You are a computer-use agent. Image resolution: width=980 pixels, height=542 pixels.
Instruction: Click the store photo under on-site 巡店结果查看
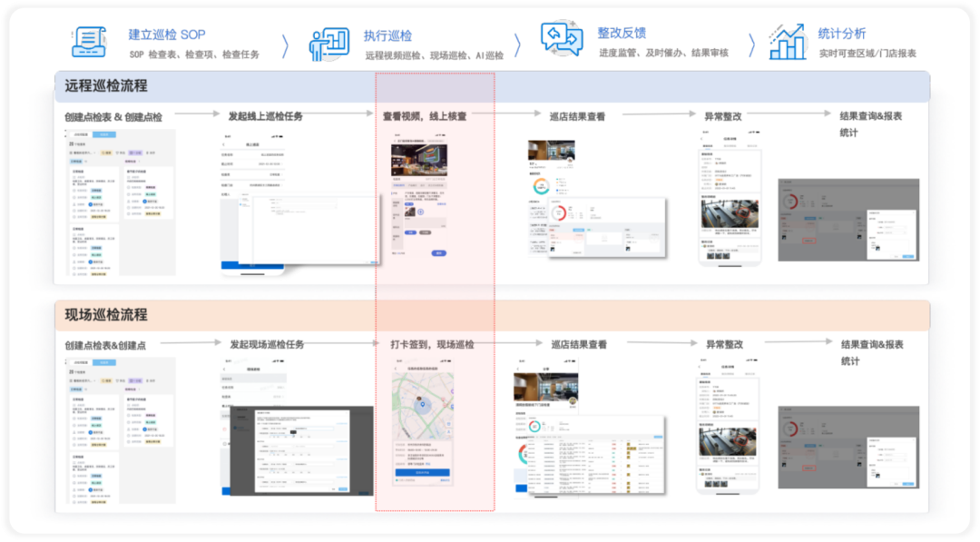click(545, 387)
